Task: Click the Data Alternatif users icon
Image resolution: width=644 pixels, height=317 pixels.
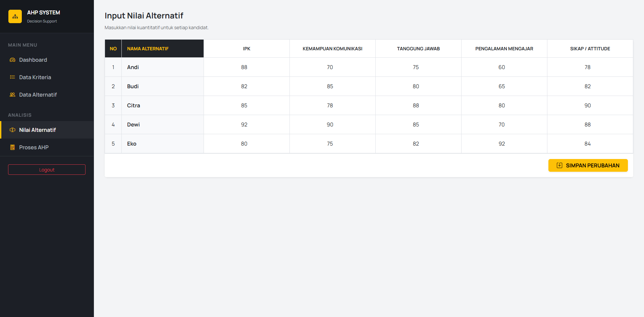Action: [12, 95]
